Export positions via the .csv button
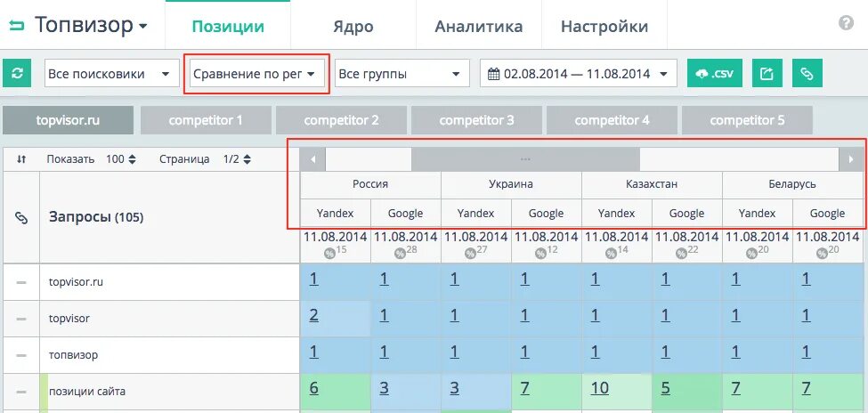The width and height of the screenshot is (868, 413). point(715,74)
